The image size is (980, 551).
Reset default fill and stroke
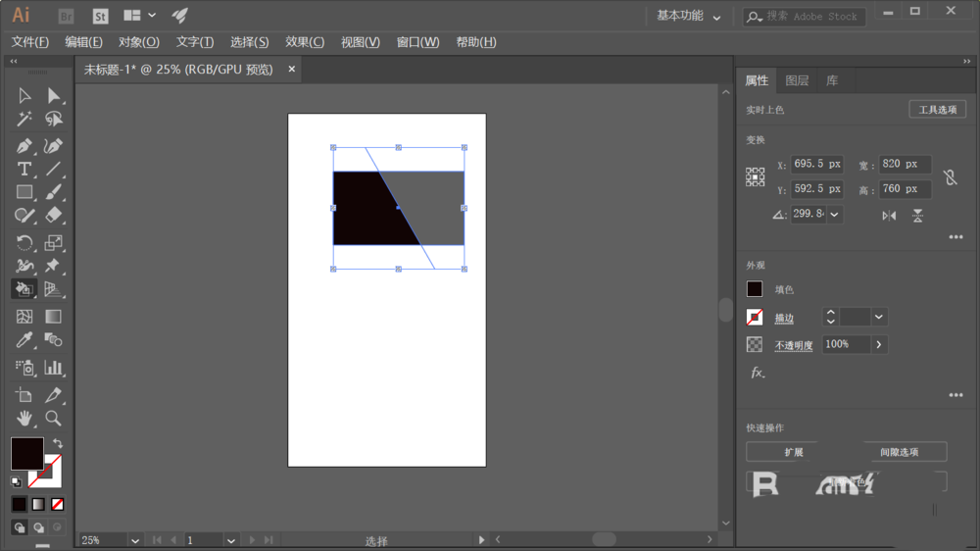17,481
